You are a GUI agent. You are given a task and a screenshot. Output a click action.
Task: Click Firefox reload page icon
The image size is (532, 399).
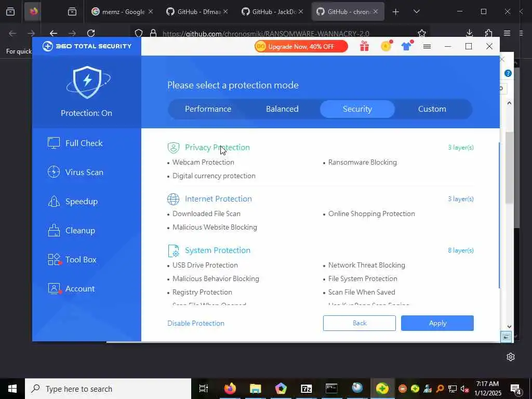pyautogui.click(x=90, y=33)
